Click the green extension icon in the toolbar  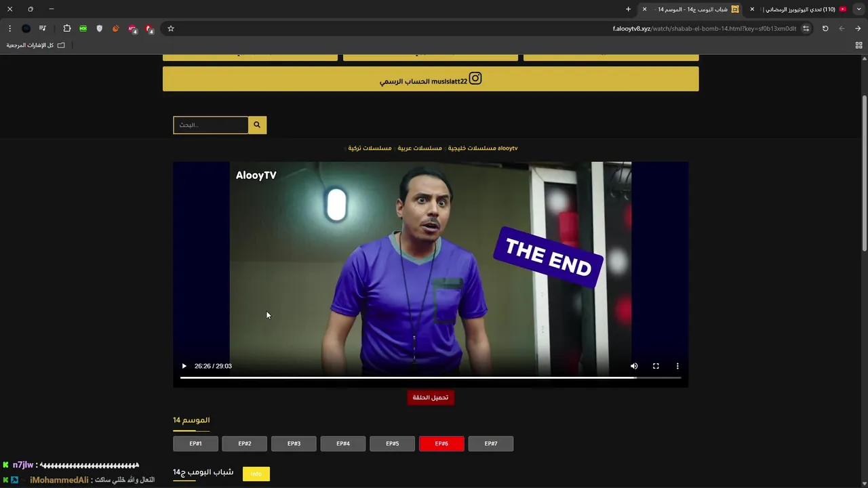(83, 28)
